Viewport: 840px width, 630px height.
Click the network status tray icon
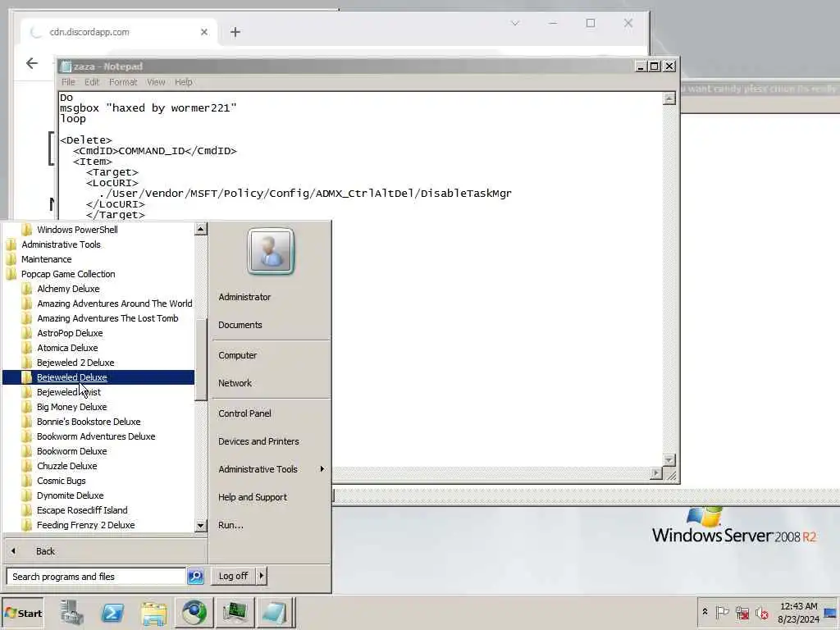pyautogui.click(x=742, y=612)
